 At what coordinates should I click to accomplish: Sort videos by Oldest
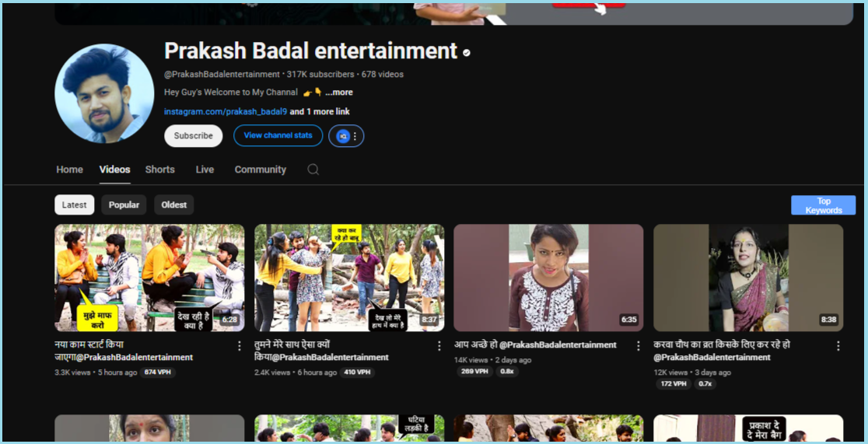point(173,205)
